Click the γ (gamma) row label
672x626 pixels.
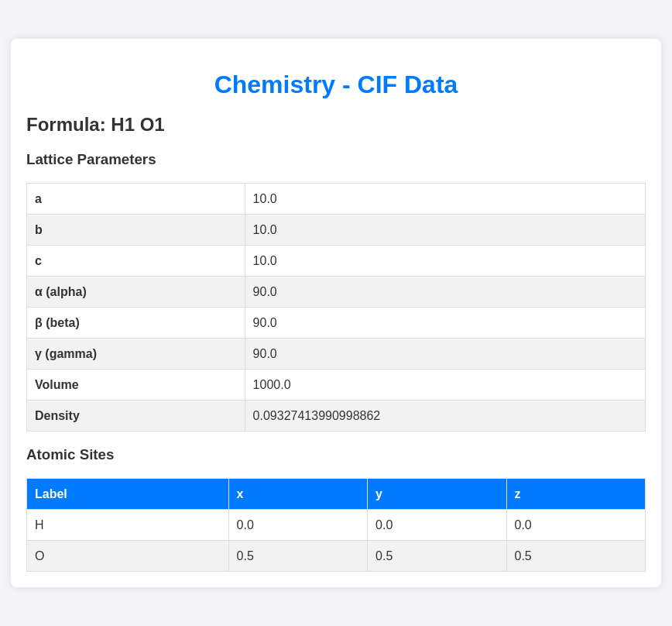(66, 354)
